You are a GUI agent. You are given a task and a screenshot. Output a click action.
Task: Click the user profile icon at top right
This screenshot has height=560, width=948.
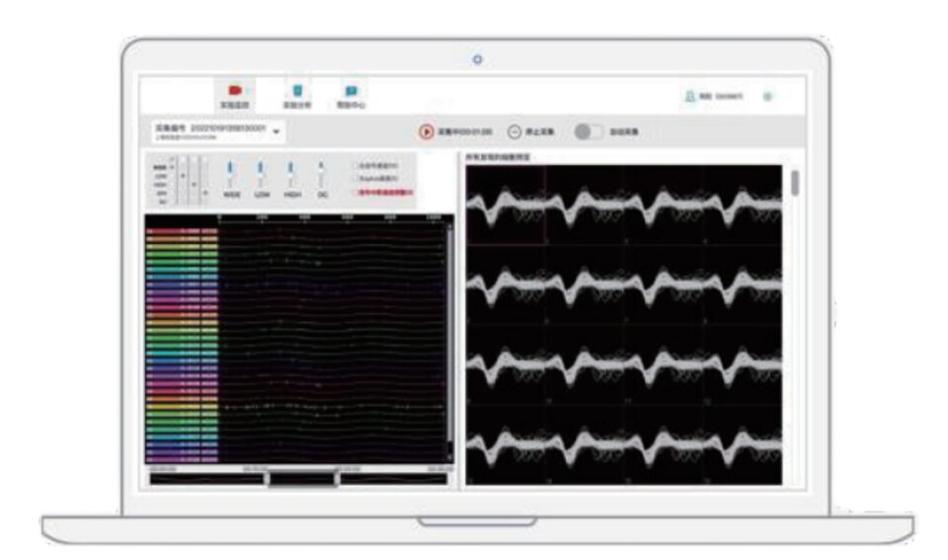coord(690,97)
